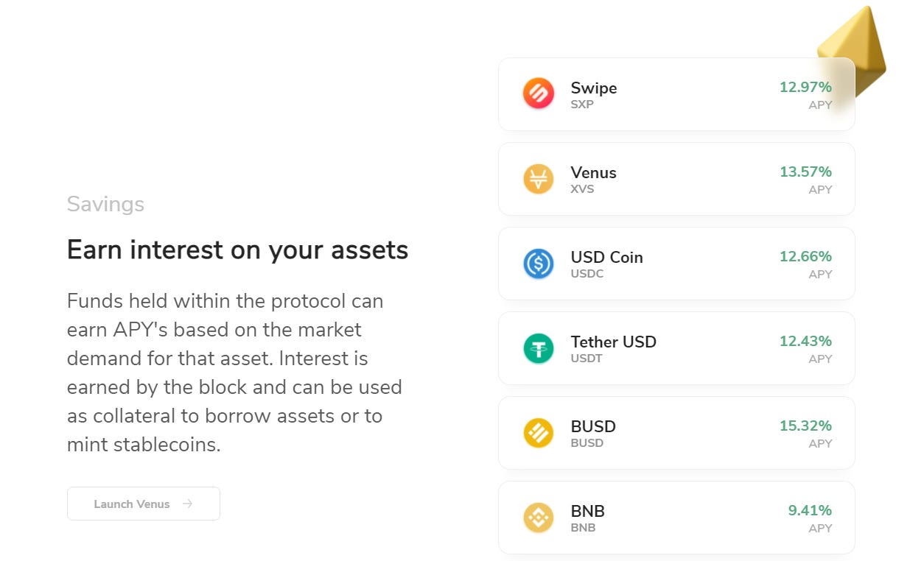Image resolution: width=924 pixels, height=561 pixels.
Task: Select the USD Coin USDC icon
Action: pyautogui.click(x=538, y=264)
